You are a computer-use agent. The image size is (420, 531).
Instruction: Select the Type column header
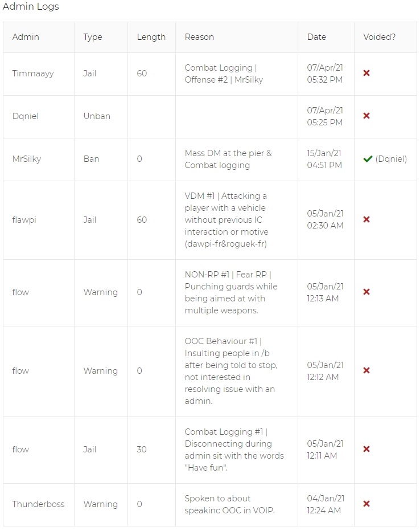(x=93, y=37)
